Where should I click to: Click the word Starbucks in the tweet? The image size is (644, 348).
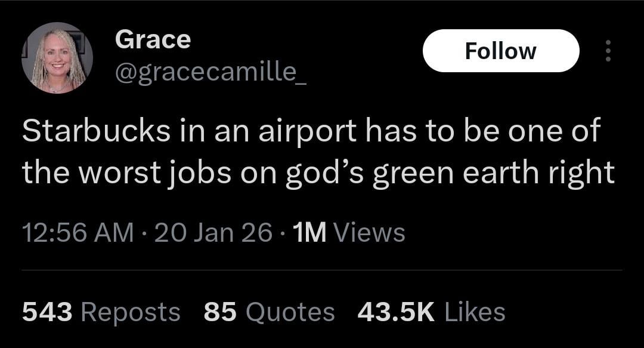coord(95,131)
